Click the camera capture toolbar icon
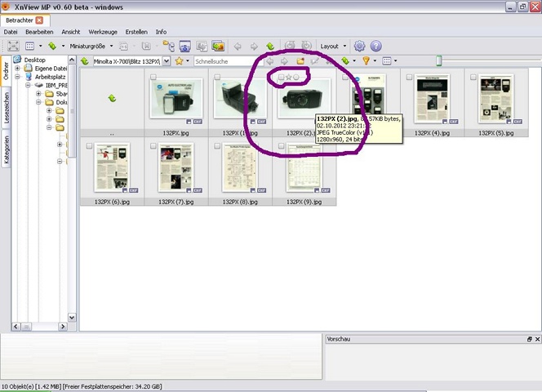This screenshot has height=392, width=542. pos(184,47)
